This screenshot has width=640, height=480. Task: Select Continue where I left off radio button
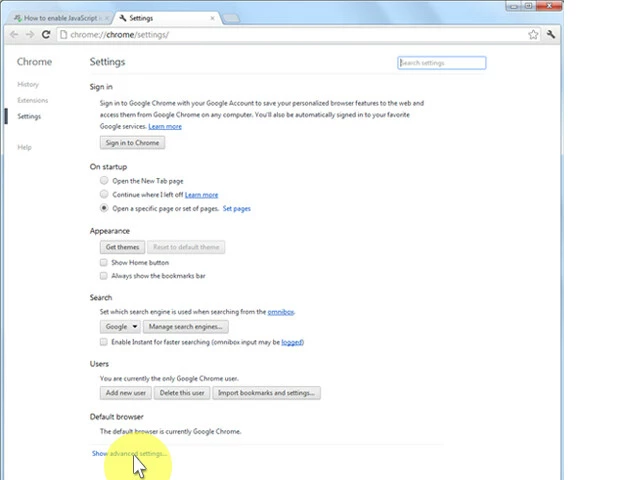[x=104, y=194]
